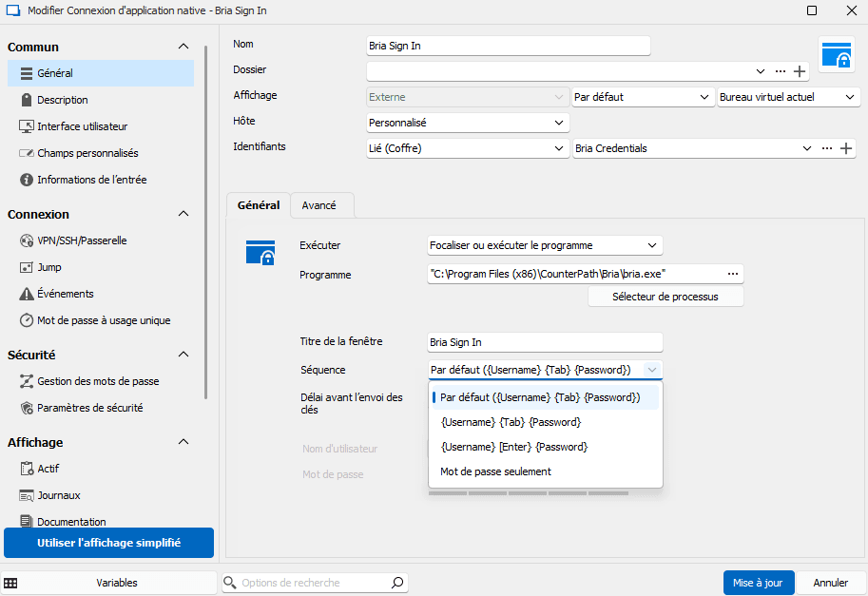Select Mot de passe seulement option

tap(495, 471)
